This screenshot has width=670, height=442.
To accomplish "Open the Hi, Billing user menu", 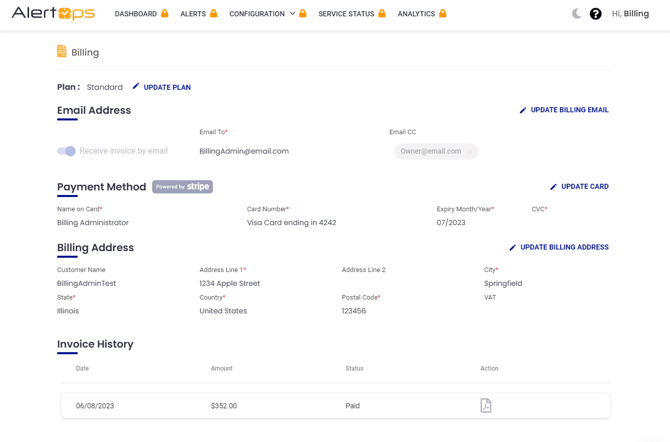I will [630, 14].
